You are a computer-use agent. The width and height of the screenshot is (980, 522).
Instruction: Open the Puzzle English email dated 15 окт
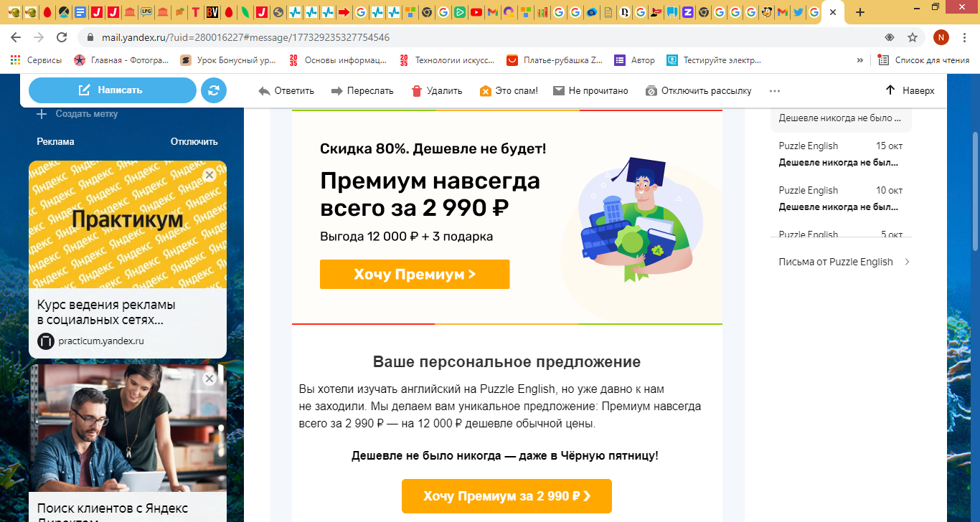[x=841, y=154]
